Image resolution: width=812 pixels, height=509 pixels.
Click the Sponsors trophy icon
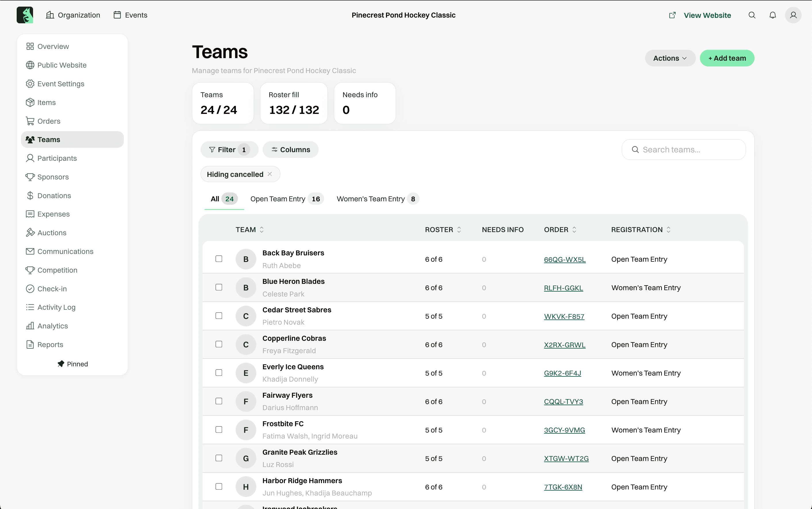(30, 177)
